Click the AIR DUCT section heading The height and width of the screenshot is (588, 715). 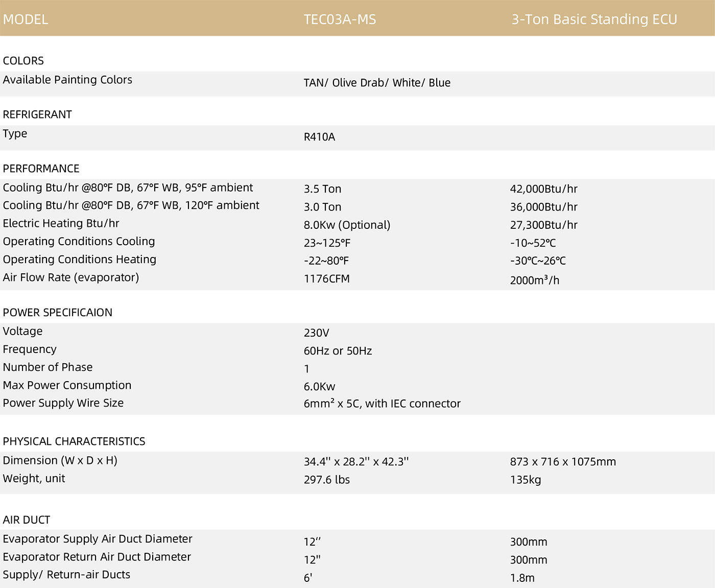27,520
